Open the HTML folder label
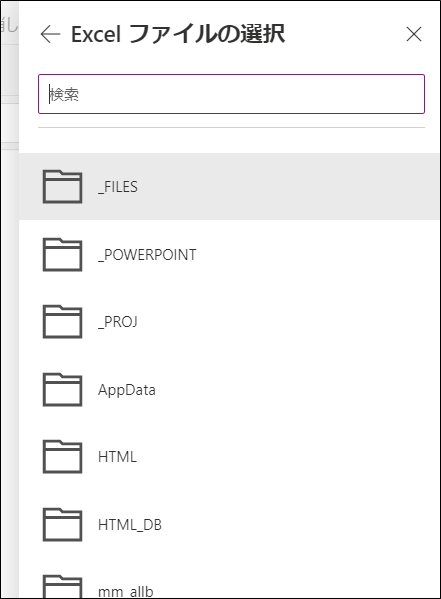Screen dimensions: 441x599 pos(117,457)
